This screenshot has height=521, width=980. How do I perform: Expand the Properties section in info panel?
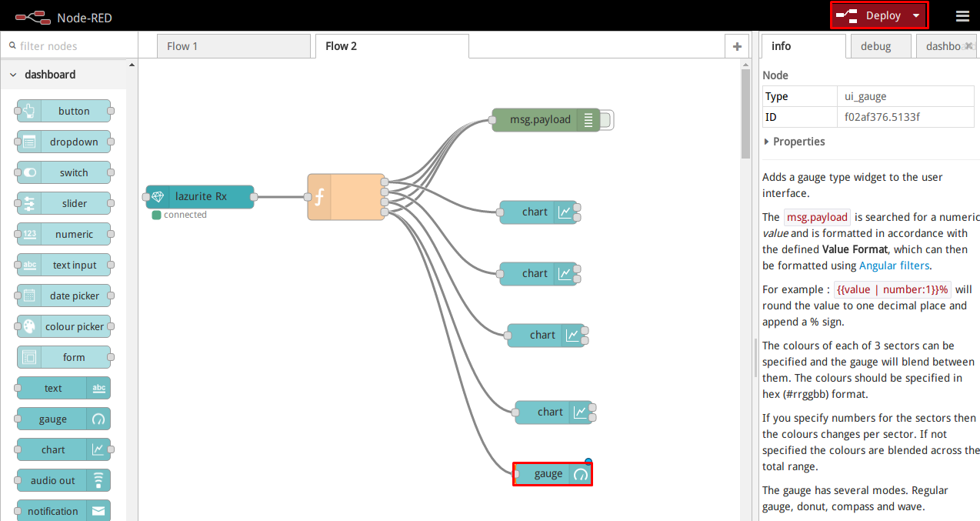795,142
